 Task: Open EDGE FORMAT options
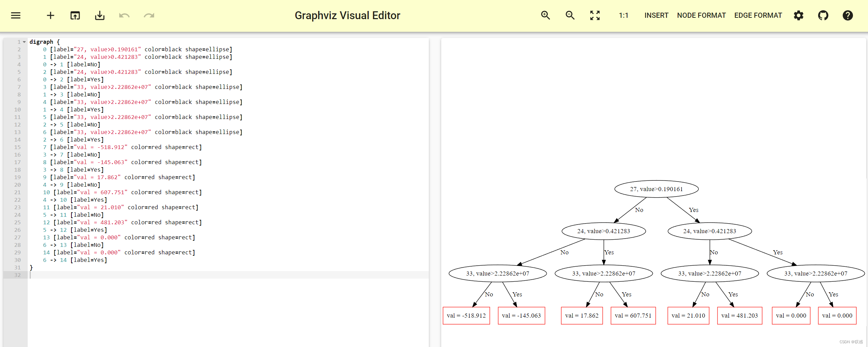(758, 15)
